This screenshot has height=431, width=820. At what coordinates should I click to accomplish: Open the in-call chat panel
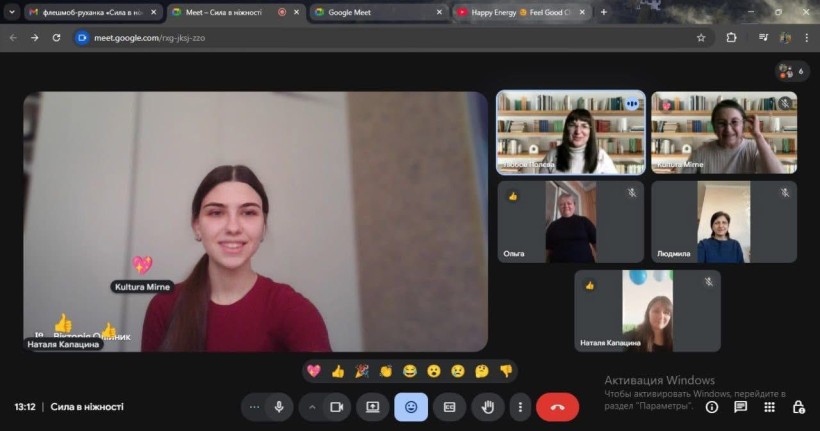click(x=740, y=407)
